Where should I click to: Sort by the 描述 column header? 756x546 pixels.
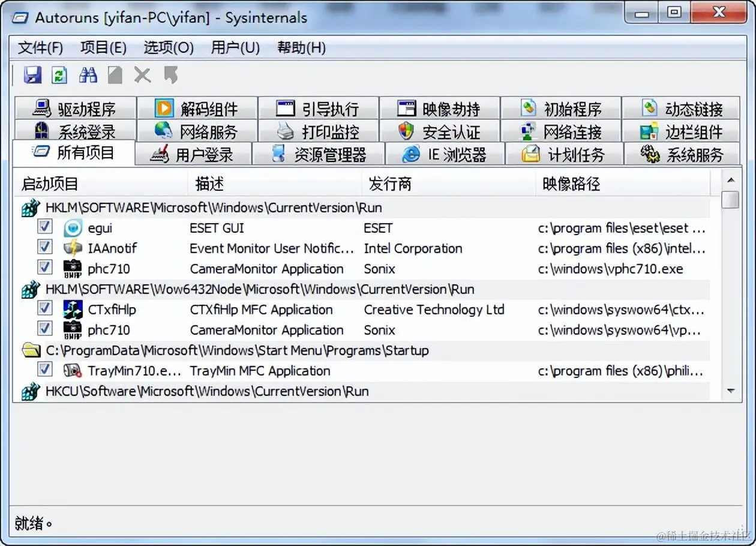pos(275,184)
